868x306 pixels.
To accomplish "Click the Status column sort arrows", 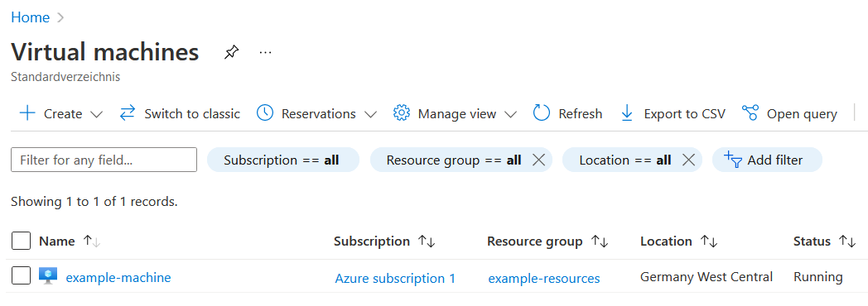I will pyautogui.click(x=847, y=241).
